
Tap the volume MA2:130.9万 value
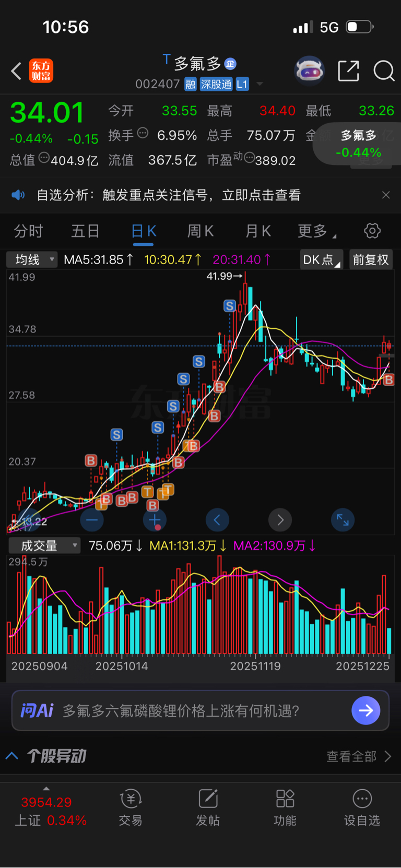tap(275, 545)
